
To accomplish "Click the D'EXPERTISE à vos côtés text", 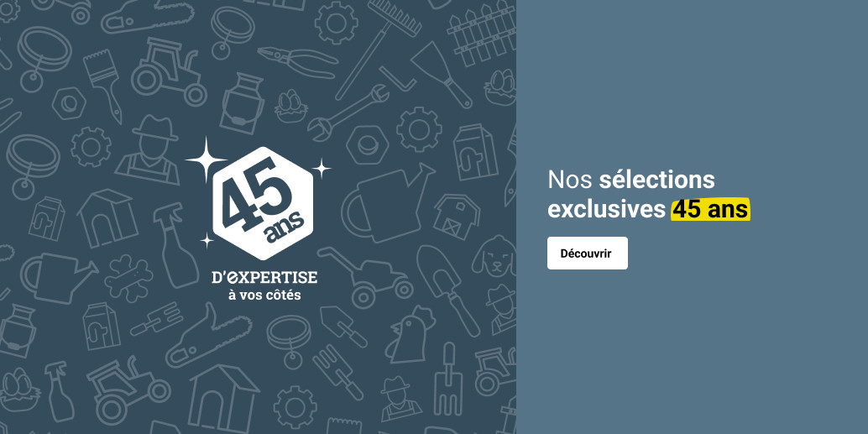I will 264,285.
